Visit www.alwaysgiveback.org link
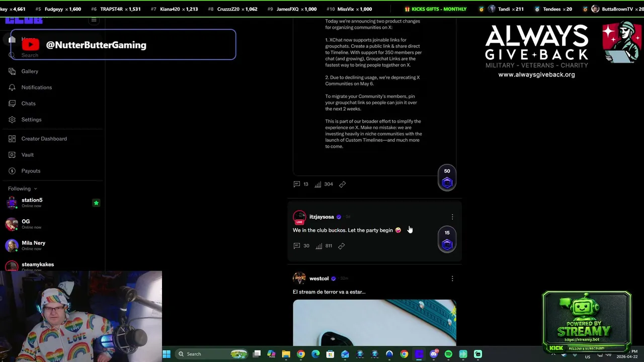This screenshot has width=644, height=362. [536, 74]
